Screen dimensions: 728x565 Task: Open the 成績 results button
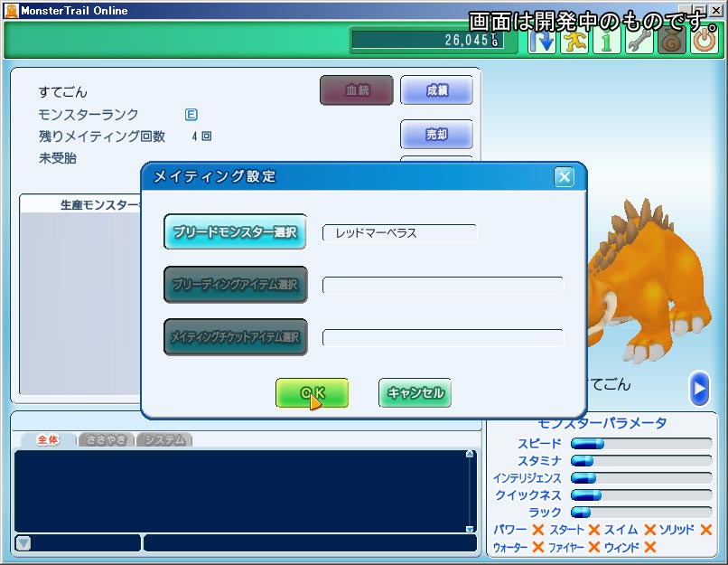tap(436, 90)
